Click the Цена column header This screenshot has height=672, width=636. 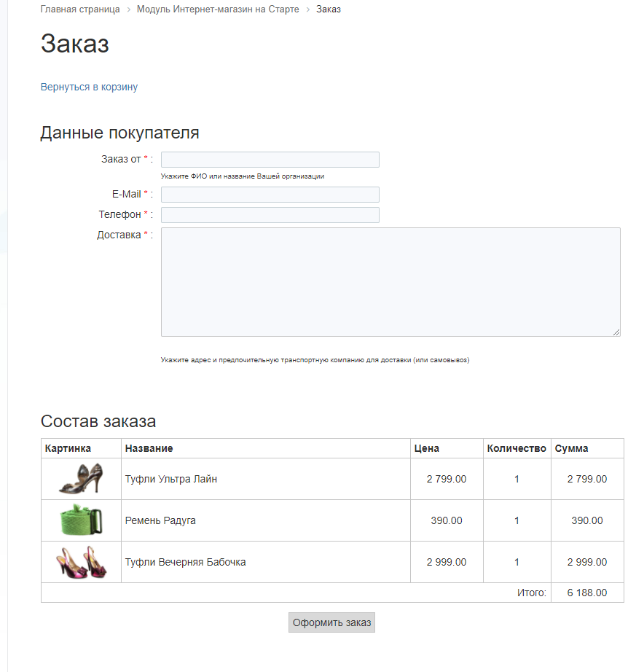tap(426, 448)
